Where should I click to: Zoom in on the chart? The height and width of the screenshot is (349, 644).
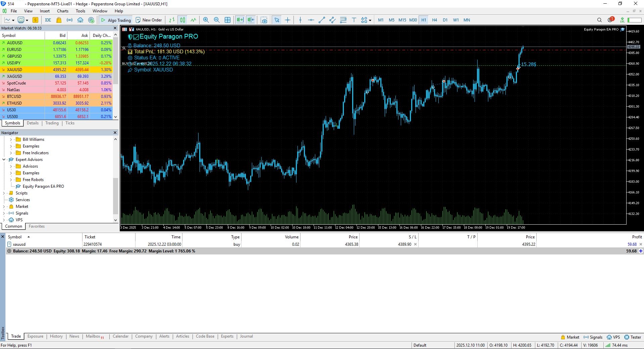point(206,20)
